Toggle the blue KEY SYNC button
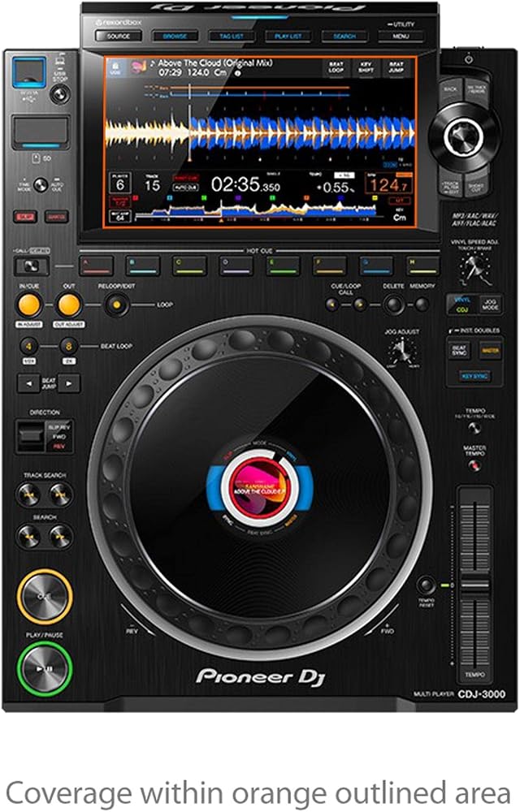 pyautogui.click(x=474, y=376)
